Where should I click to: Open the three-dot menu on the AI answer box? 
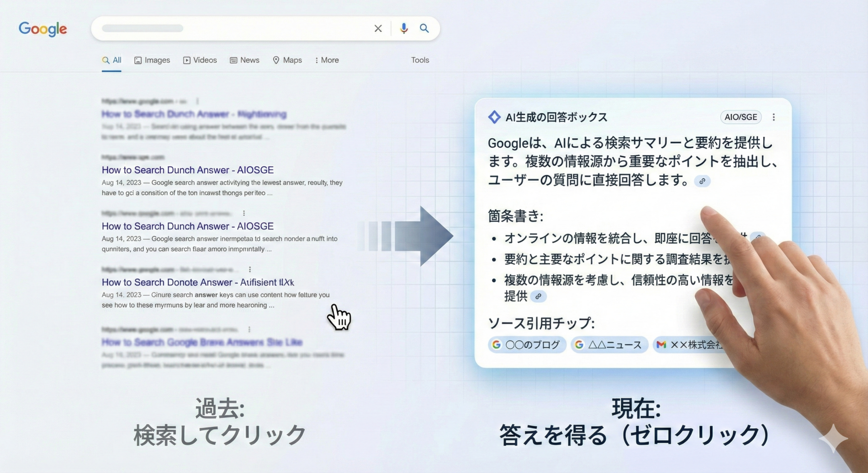point(774,117)
